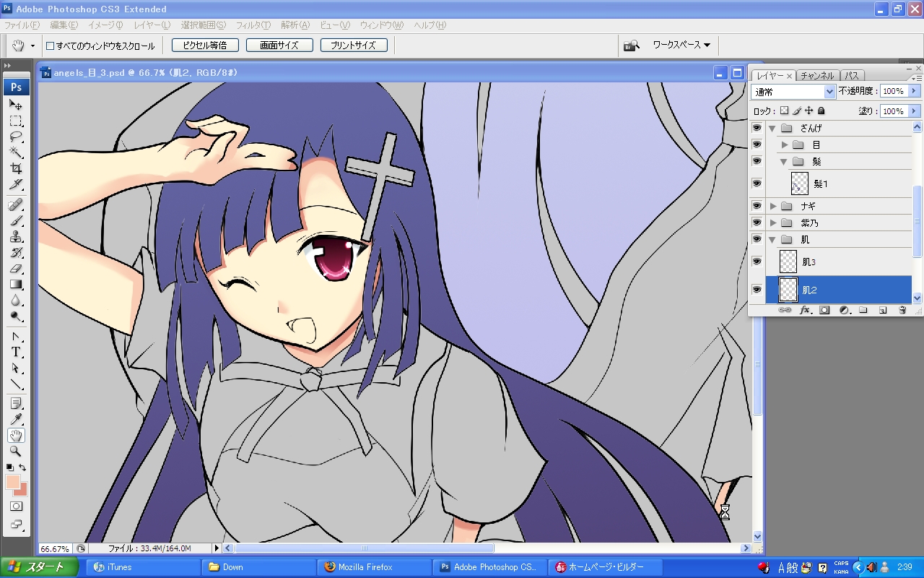The height and width of the screenshot is (578, 924).
Task: Open the fill slider arrow
Action: tap(915, 111)
